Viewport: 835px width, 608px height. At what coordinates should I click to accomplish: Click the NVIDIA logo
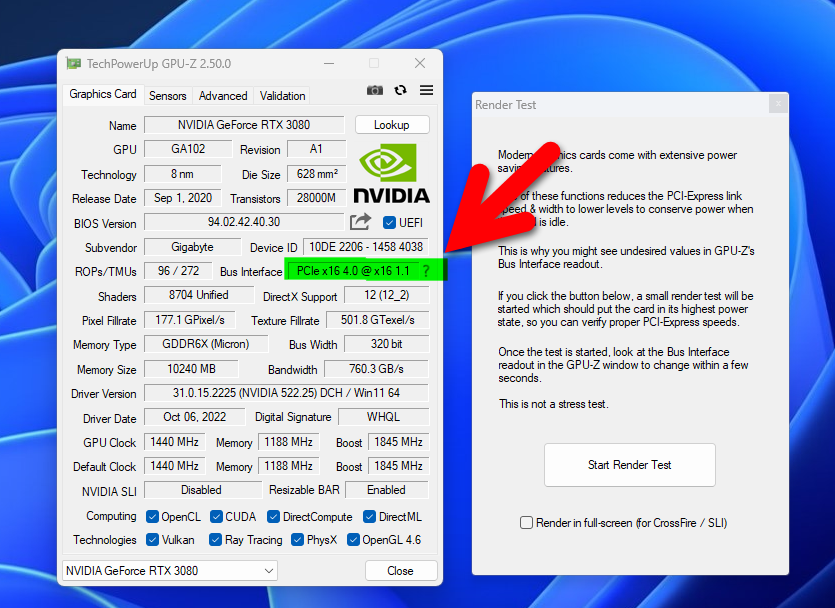pyautogui.click(x=391, y=174)
